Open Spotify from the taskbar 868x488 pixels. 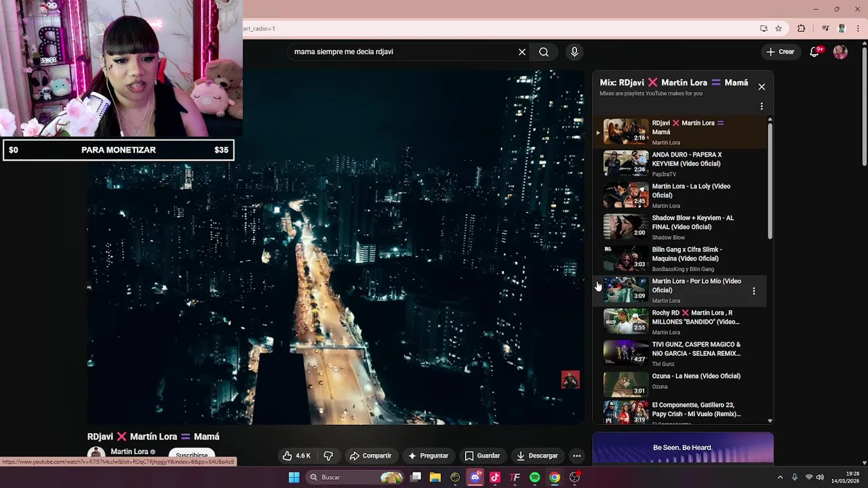coord(534,477)
